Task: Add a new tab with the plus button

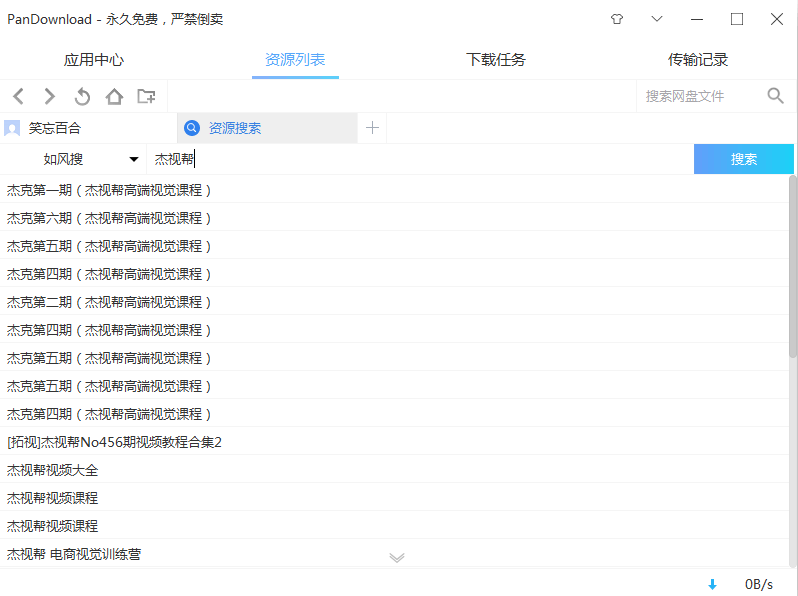Action: pos(373,128)
